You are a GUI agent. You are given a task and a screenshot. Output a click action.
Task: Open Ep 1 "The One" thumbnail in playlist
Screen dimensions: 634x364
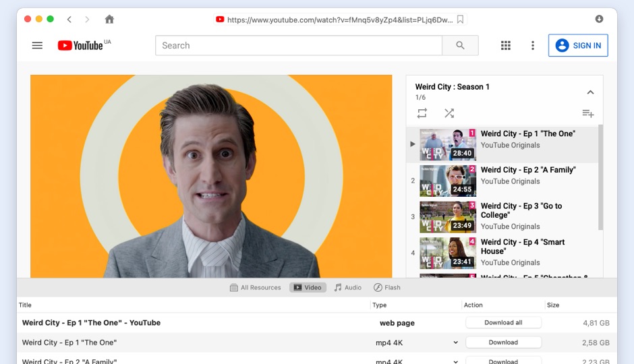tap(448, 145)
